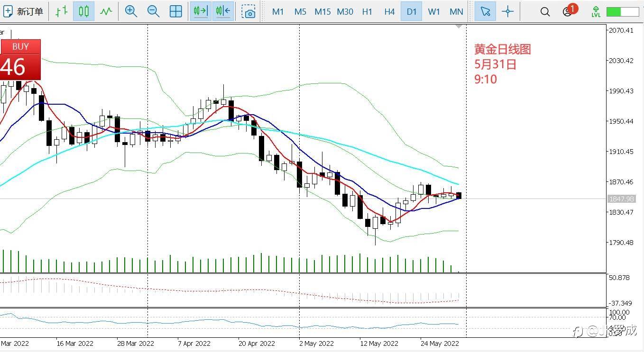The image size is (644, 352).
Task: Switch chart to candlestick style
Action: pyautogui.click(x=83, y=11)
